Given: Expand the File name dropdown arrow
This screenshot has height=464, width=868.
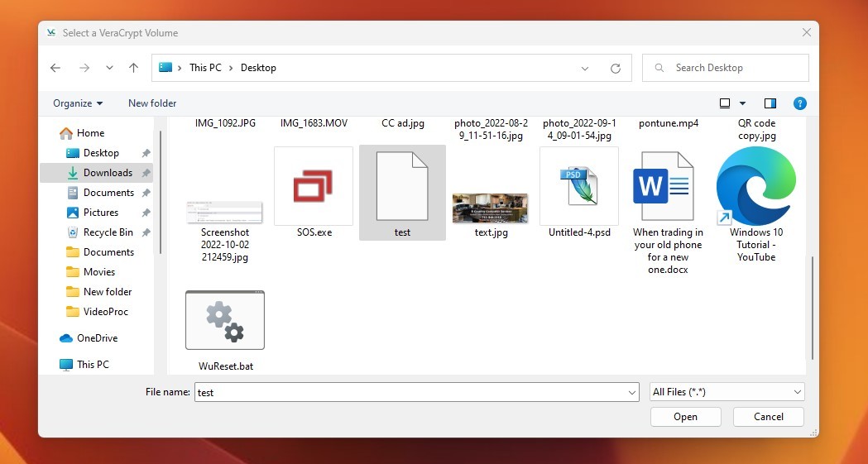Looking at the screenshot, I should 632,393.
